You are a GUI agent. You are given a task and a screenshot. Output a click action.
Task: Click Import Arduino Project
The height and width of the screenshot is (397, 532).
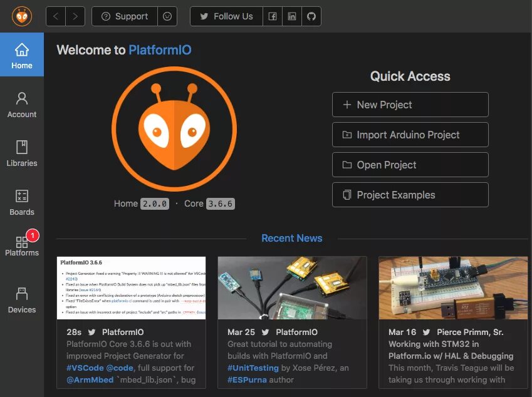point(410,135)
